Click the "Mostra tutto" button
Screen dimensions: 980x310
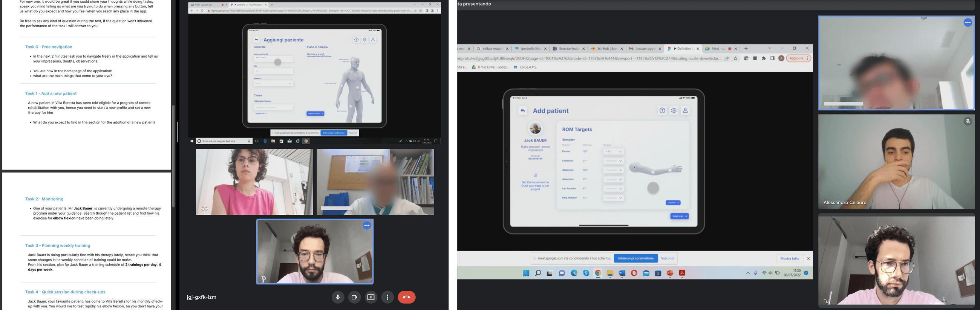tap(789, 258)
